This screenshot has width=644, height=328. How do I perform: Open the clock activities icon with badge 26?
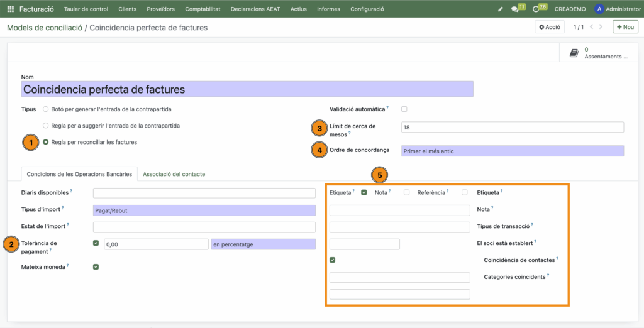pyautogui.click(x=536, y=9)
